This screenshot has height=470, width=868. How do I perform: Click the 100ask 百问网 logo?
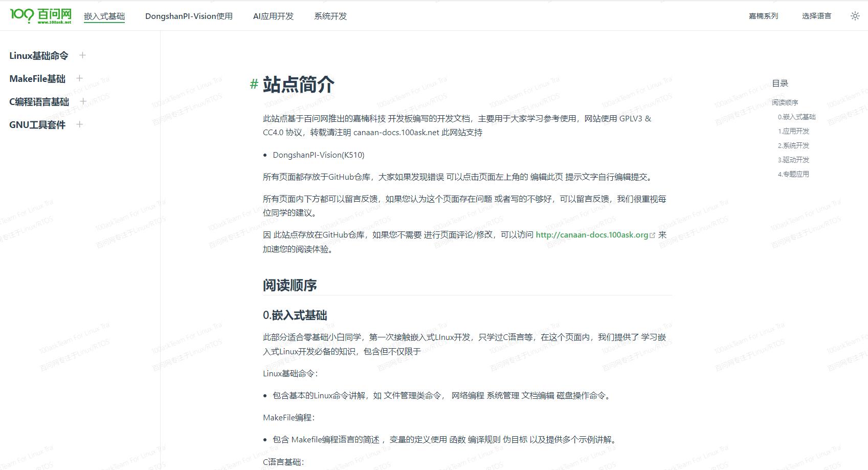click(x=41, y=16)
